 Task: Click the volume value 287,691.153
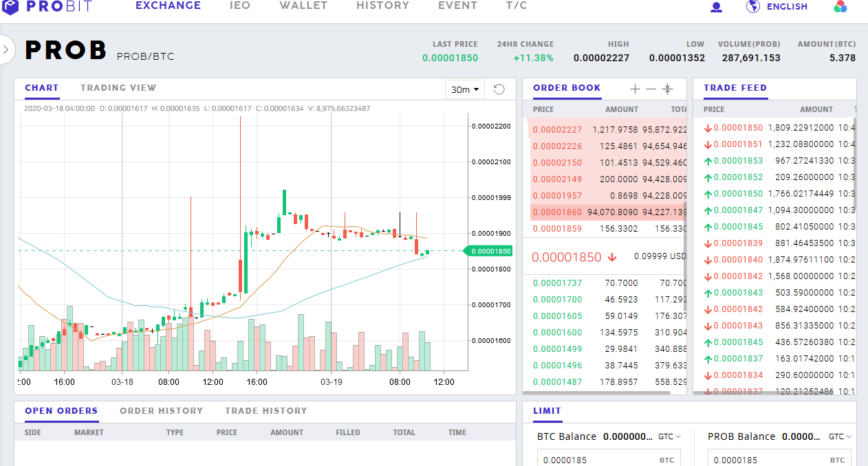point(751,58)
